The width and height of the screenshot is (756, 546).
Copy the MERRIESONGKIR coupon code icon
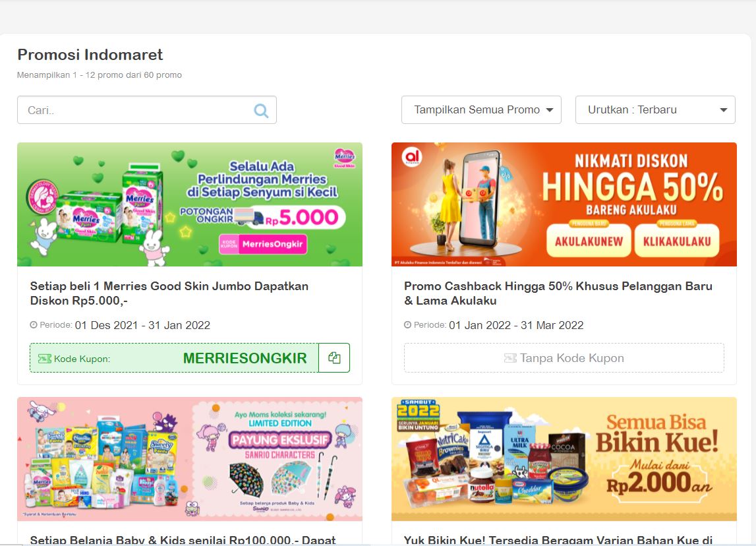pyautogui.click(x=334, y=358)
